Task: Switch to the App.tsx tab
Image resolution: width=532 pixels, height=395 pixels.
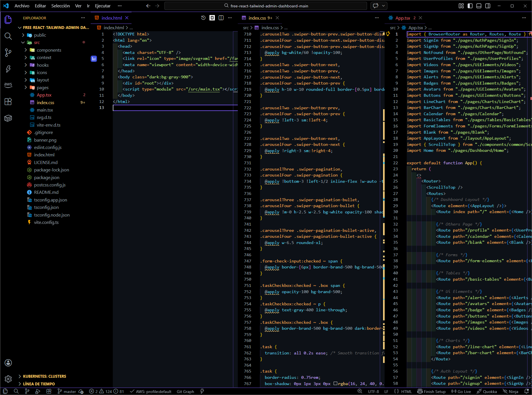Action: pyautogui.click(x=402, y=18)
